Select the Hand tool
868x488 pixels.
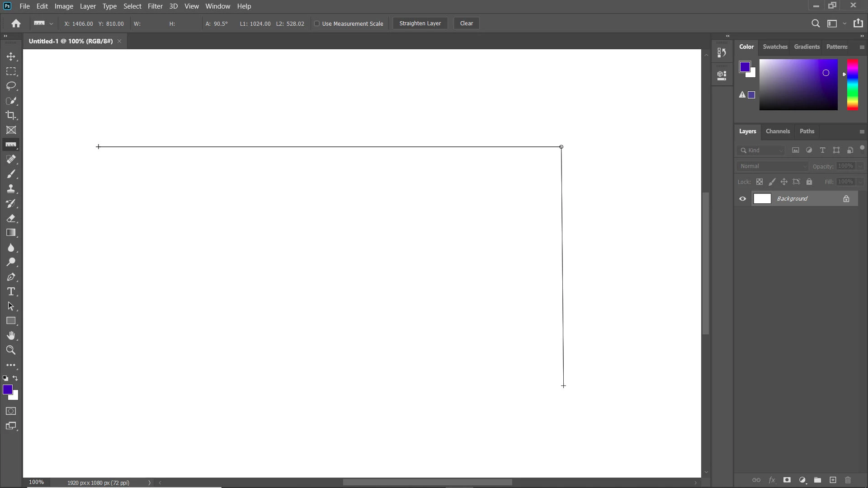tap(11, 335)
